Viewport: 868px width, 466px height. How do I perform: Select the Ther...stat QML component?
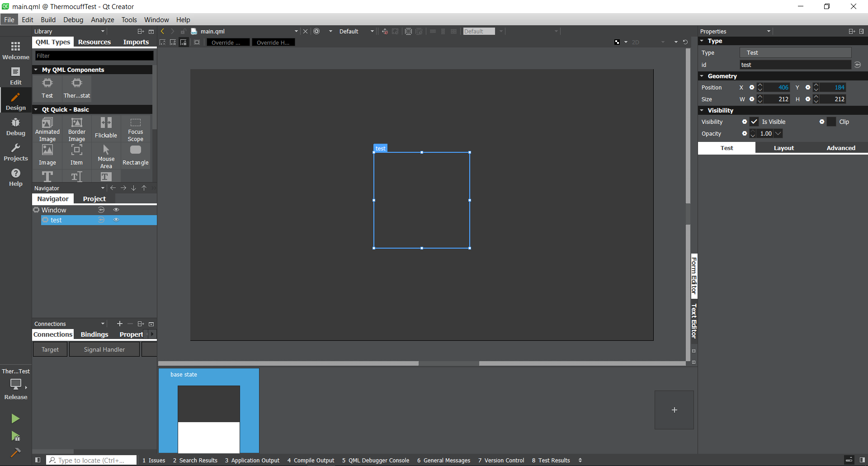click(x=77, y=88)
